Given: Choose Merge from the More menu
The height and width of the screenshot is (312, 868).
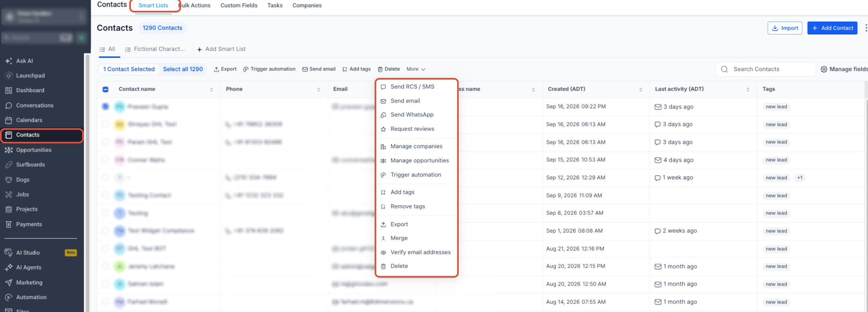Looking at the screenshot, I should click(416, 238).
